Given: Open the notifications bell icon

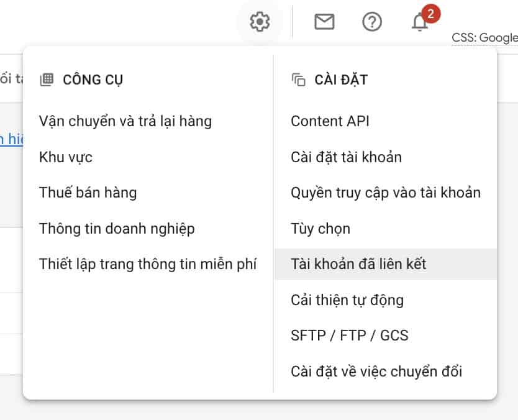Looking at the screenshot, I should click(x=420, y=23).
